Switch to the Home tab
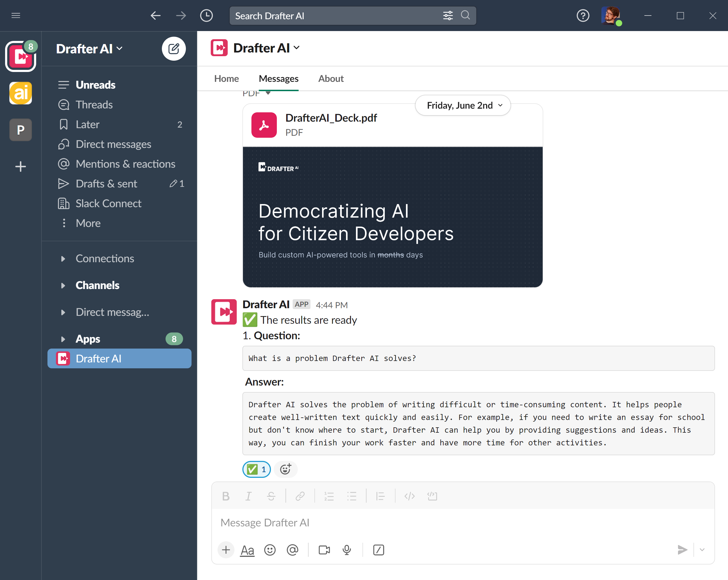728x580 pixels. point(226,79)
